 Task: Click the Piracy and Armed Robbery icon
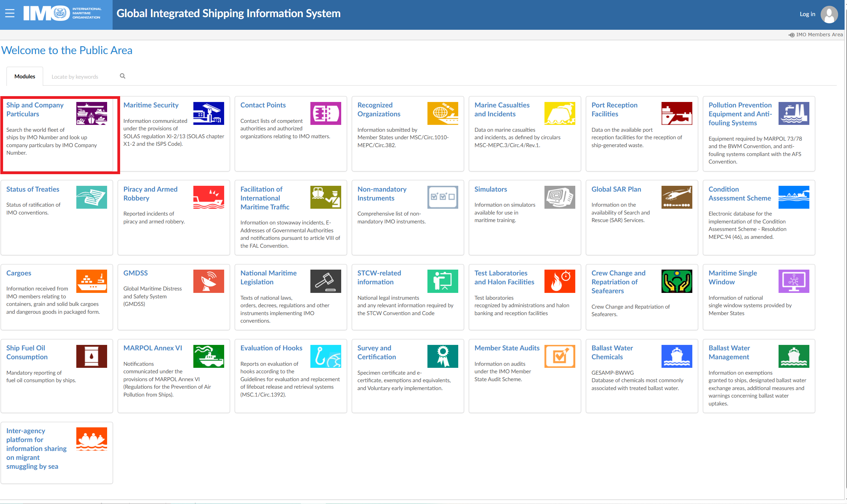click(208, 197)
